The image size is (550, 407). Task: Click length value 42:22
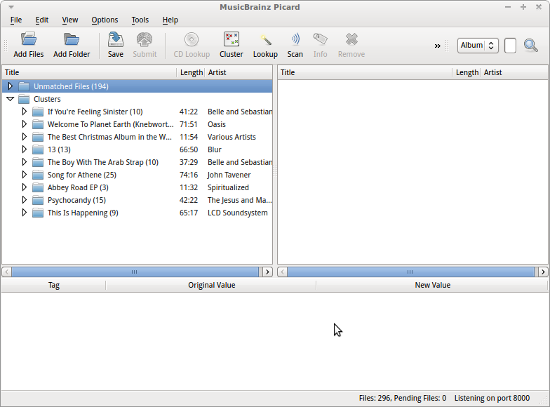(x=189, y=200)
